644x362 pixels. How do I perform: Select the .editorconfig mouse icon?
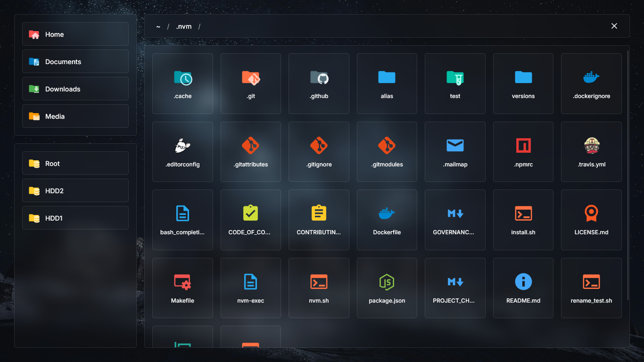coord(182,146)
